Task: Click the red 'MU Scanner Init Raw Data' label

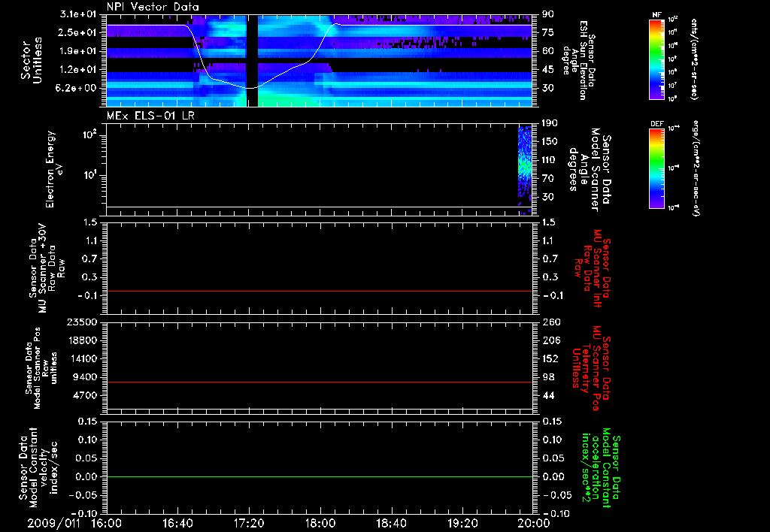Action: 592,268
